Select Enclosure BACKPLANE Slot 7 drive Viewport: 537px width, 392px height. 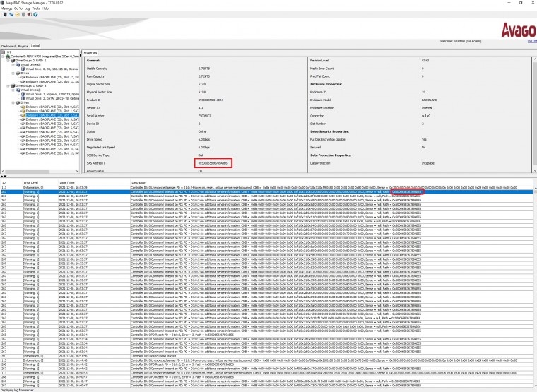(52, 136)
